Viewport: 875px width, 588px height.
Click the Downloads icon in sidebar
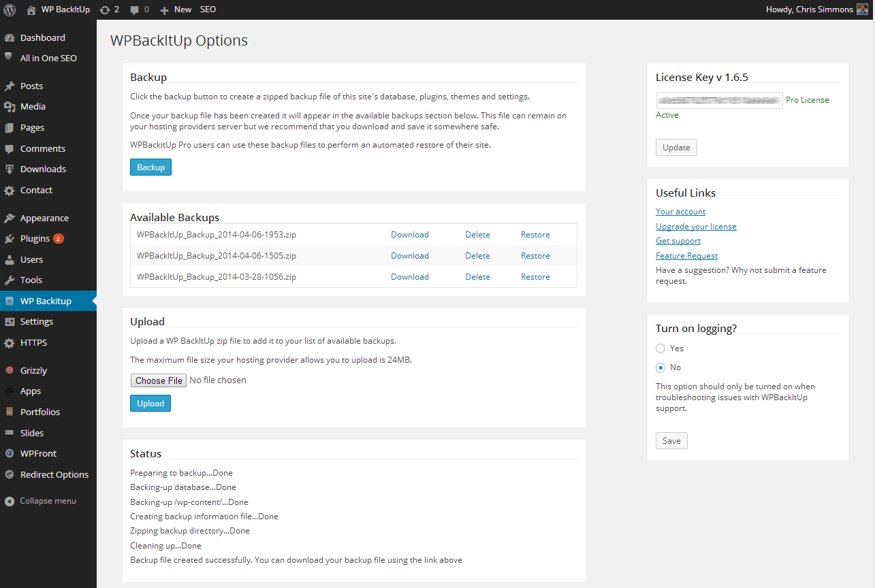10,169
